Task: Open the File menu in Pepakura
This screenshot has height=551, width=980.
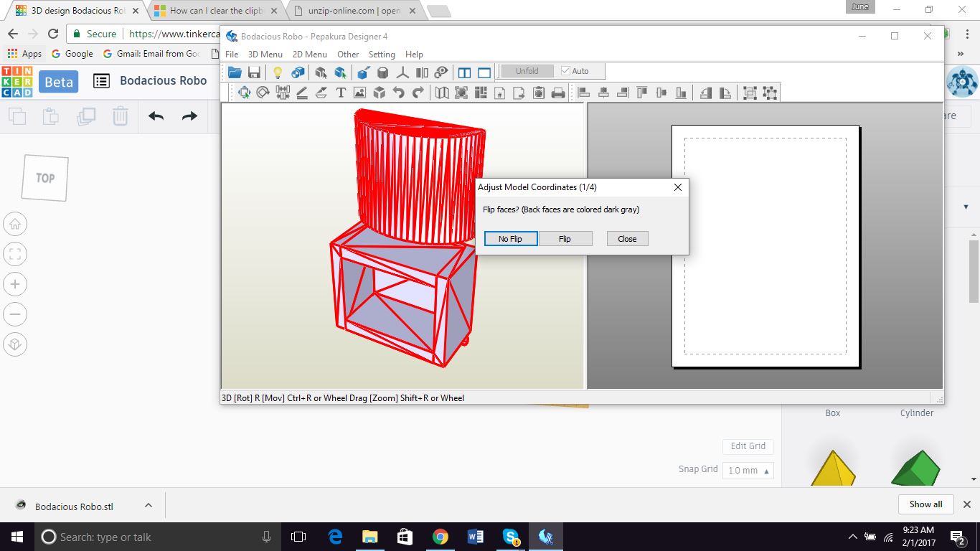Action: click(232, 55)
